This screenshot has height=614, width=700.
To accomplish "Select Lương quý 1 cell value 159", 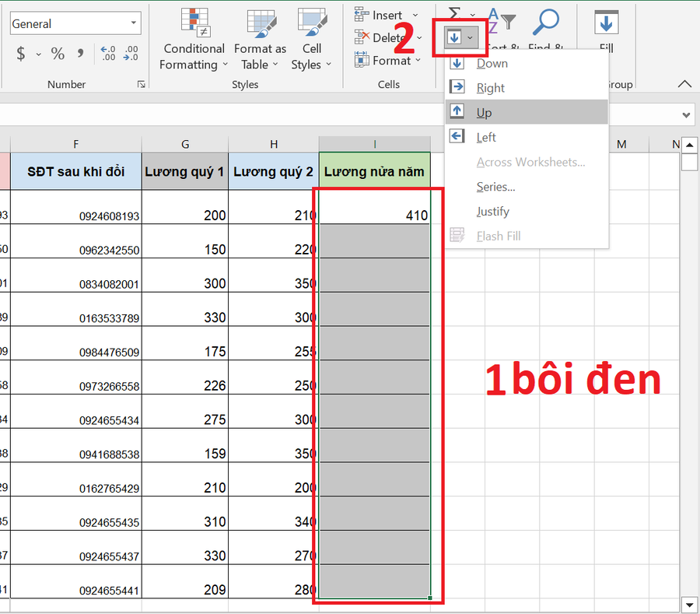I will pyautogui.click(x=185, y=446).
